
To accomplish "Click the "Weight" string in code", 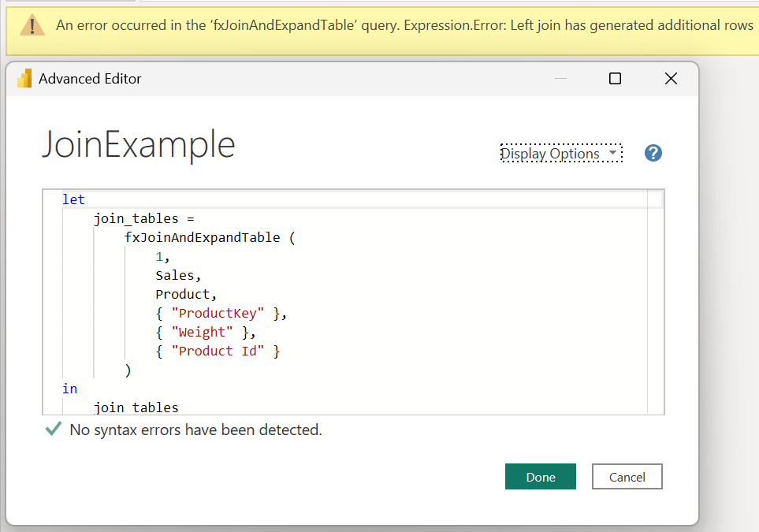I will pyautogui.click(x=202, y=333).
